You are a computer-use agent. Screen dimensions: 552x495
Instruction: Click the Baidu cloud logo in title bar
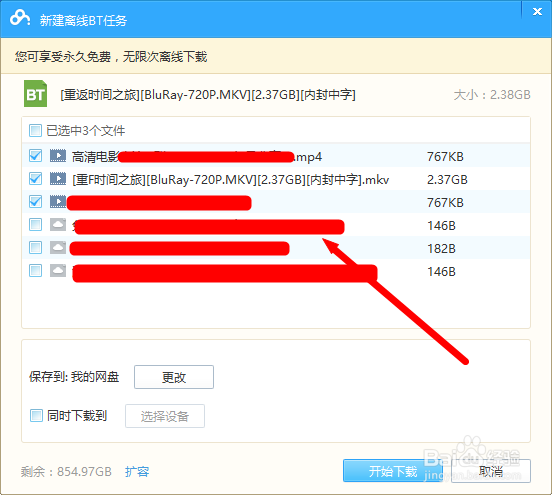[x=19, y=18]
